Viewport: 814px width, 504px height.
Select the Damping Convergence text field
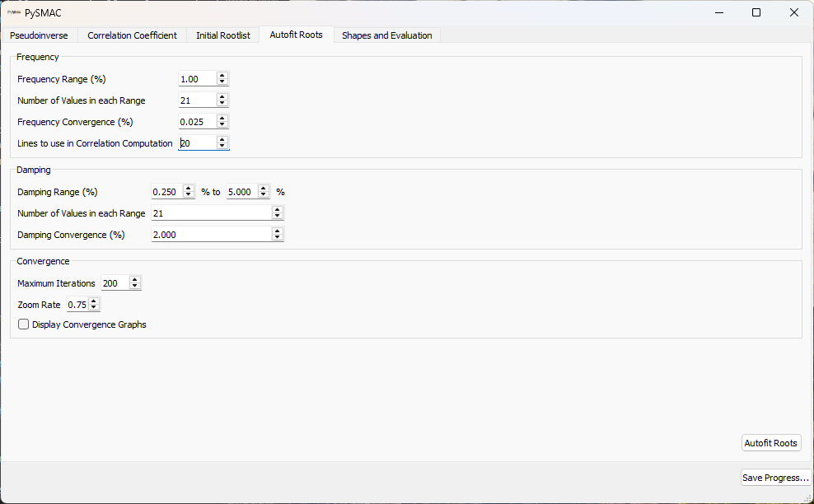[206, 234]
